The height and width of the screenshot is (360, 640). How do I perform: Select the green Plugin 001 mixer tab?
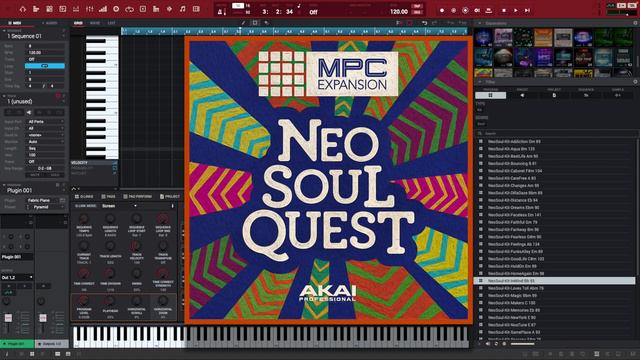pos(17,344)
